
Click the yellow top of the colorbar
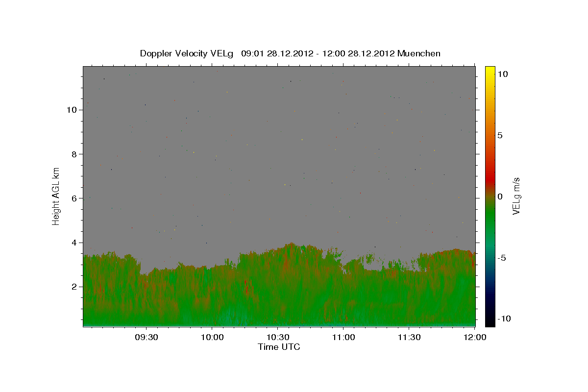(490, 70)
